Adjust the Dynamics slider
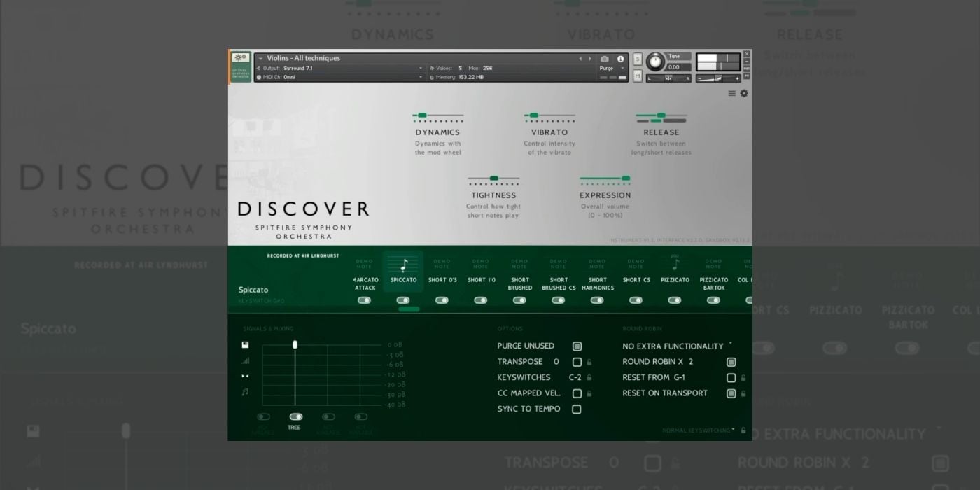This screenshot has height=490, width=980. [x=438, y=115]
